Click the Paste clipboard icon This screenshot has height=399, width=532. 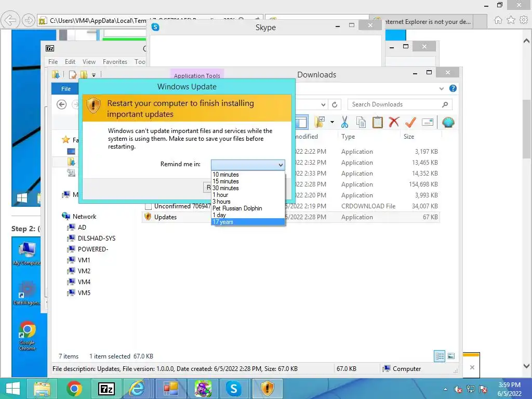pos(377,122)
